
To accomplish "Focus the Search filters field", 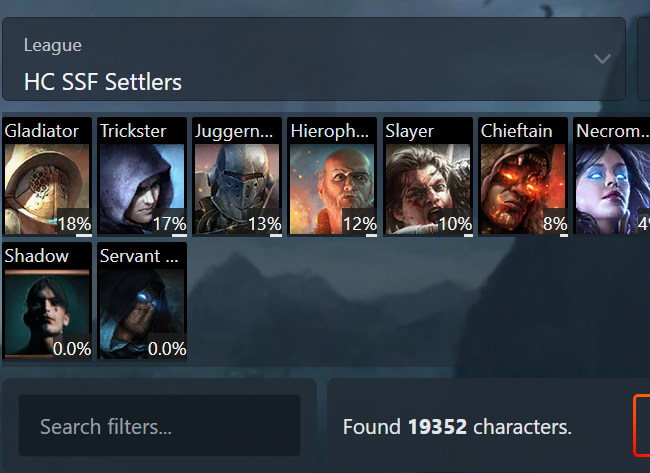I will 159,426.
